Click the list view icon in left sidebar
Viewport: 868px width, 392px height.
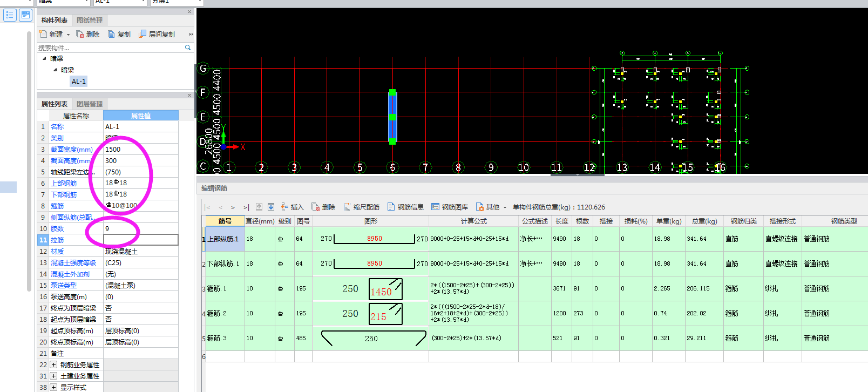10,15
